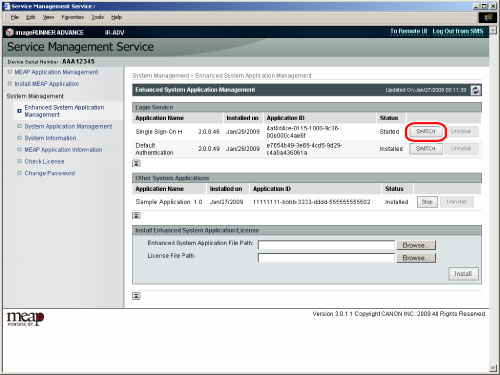Click the back-to-top icon below Install license section
The image size is (500, 375).
click(136, 296)
